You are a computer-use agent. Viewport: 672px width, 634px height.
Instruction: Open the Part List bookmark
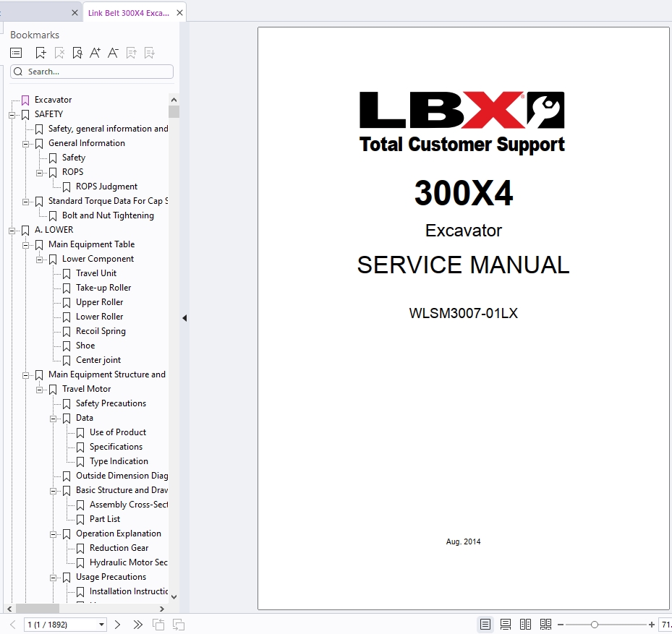pyautogui.click(x=105, y=519)
